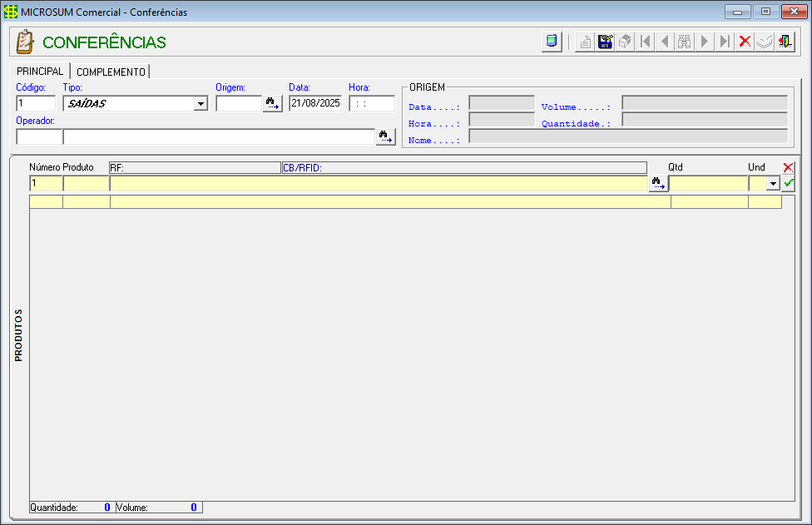Search for Operador using binoculars button

(x=385, y=137)
